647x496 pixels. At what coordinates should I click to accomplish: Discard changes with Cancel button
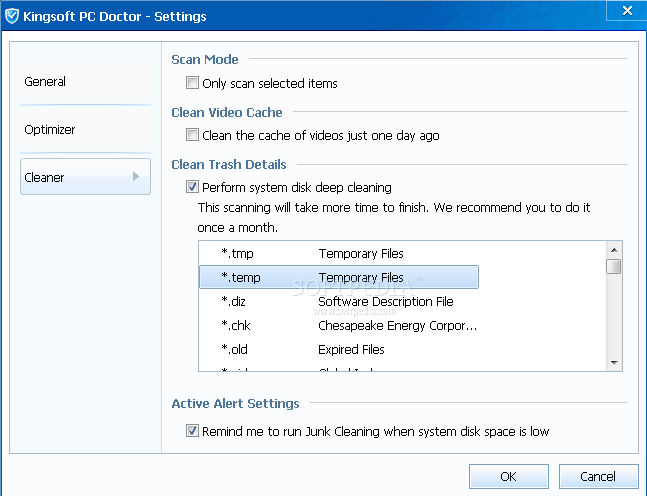tap(598, 477)
